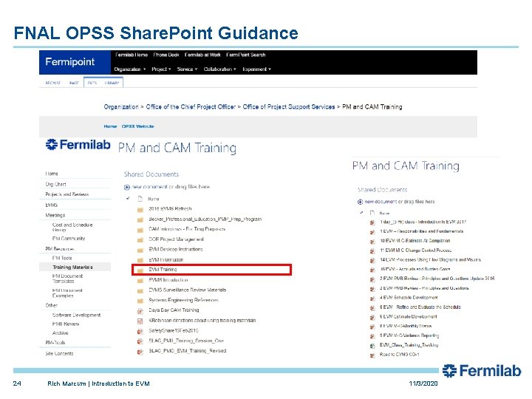Expand the Experiment dropdown menu
The height and width of the screenshot is (399, 532).
point(257,69)
